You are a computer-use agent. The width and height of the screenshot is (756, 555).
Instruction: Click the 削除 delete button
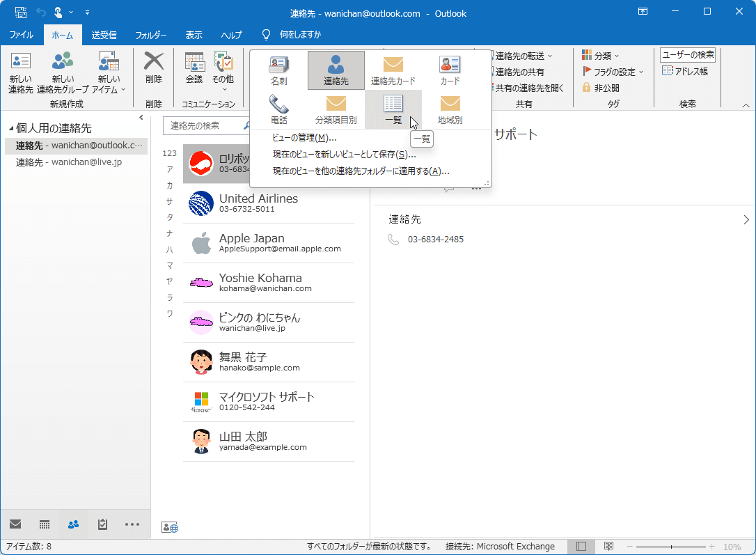pyautogui.click(x=154, y=68)
